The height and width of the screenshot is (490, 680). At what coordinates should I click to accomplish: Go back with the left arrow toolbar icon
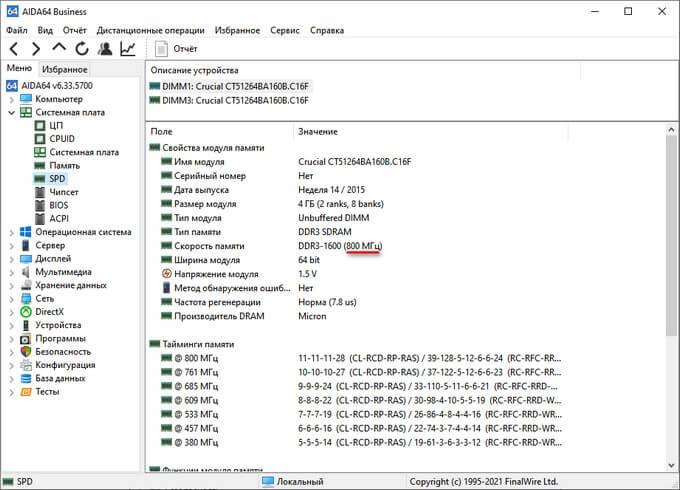pos(14,49)
